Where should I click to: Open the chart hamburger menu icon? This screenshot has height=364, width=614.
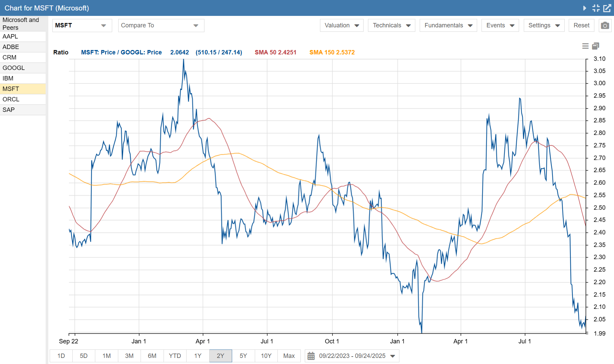click(x=585, y=46)
